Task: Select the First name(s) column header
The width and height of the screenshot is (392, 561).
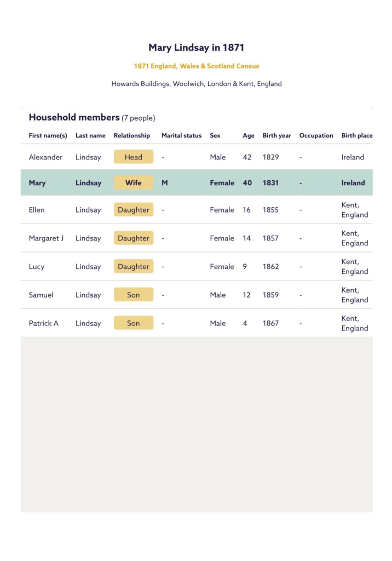Action: coord(48,135)
